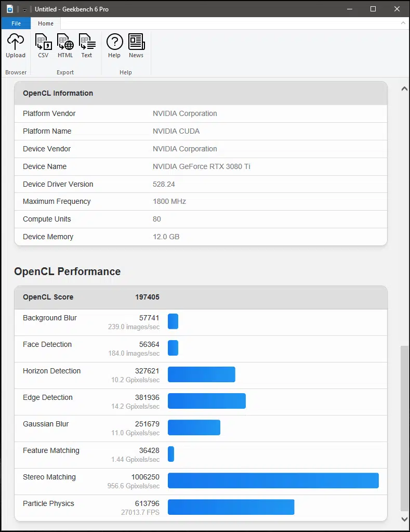
Task: Click the Device Name label
Action: [44, 166]
